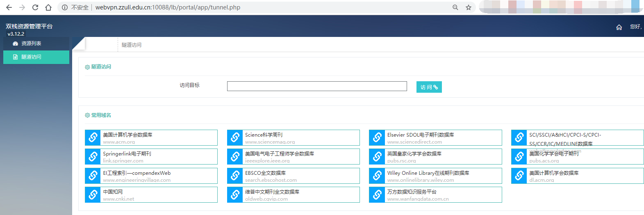Click the 访问目标 input field
The width and height of the screenshot is (644, 215).
(316, 86)
